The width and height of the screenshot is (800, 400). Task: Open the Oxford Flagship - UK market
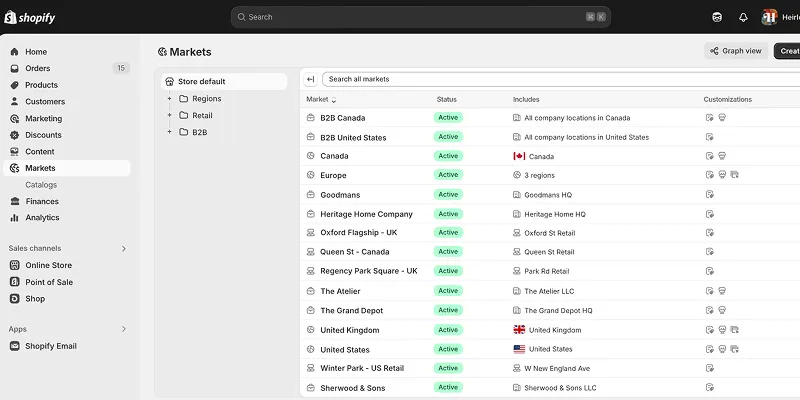[x=359, y=233]
